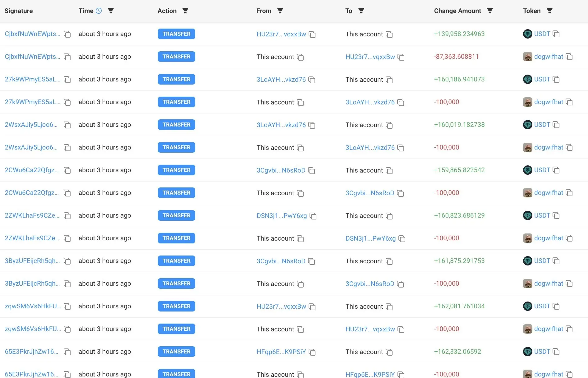Copy DSN3j1...PwY6xg To address in -100,000 row
This screenshot has height=378, width=588.
tap(402, 239)
